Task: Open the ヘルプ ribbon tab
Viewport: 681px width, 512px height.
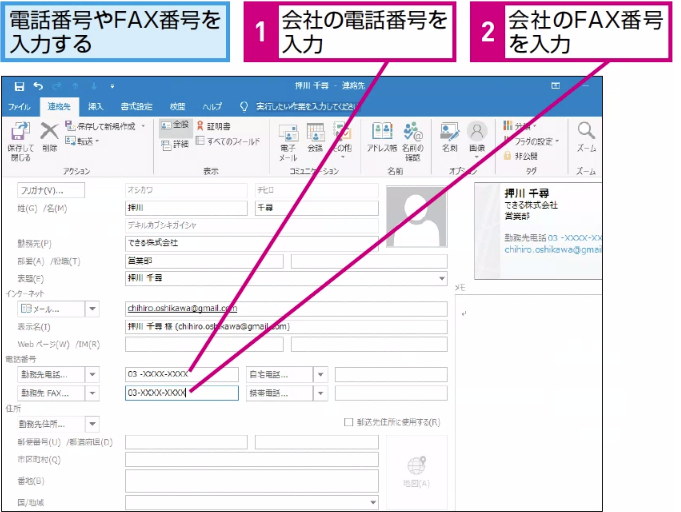Action: 212,106
